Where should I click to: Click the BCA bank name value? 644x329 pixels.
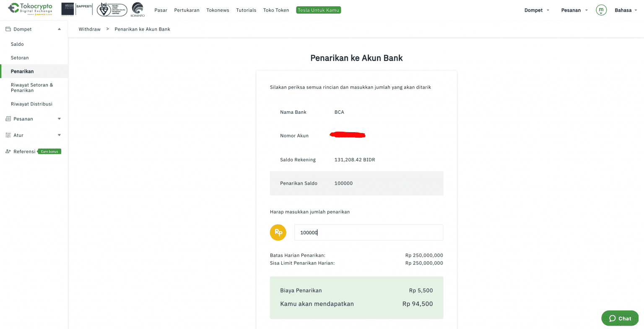point(339,112)
